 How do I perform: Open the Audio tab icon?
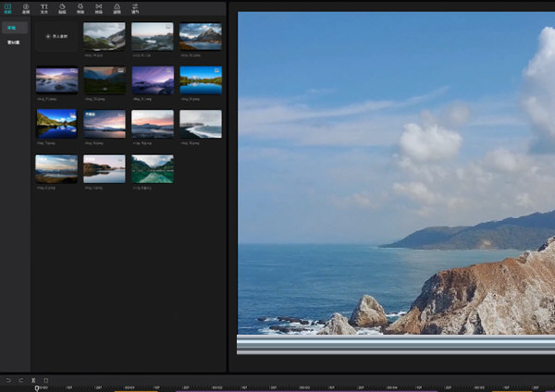point(26,8)
